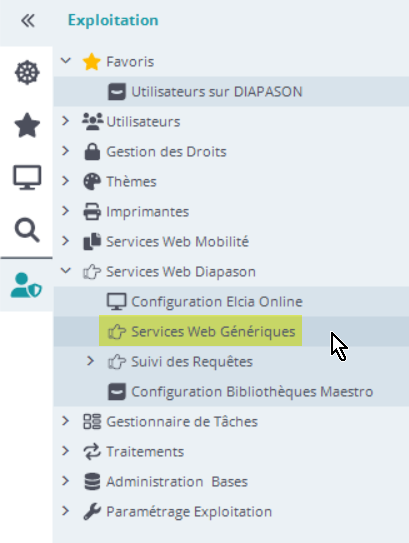Select the user shield Exploitation icon
The width and height of the screenshot is (409, 543).
(x=26, y=285)
